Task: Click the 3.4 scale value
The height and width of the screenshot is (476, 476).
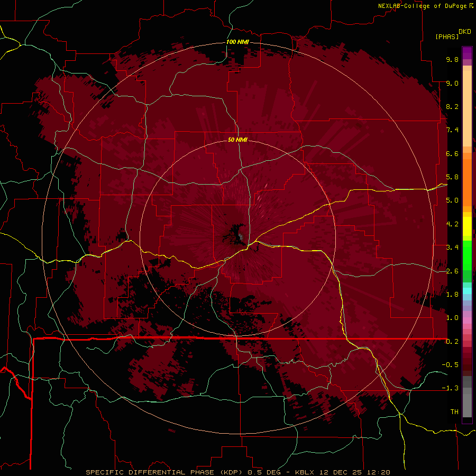Action: point(452,248)
